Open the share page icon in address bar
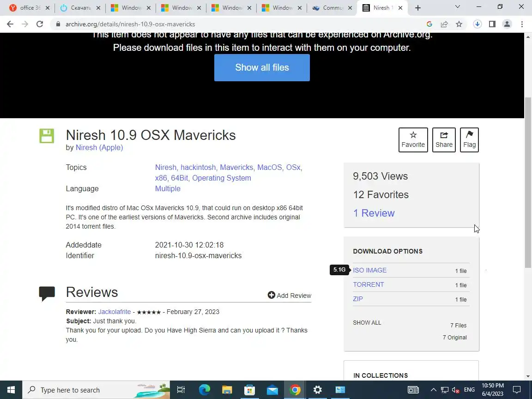This screenshot has width=532, height=399. click(444, 24)
